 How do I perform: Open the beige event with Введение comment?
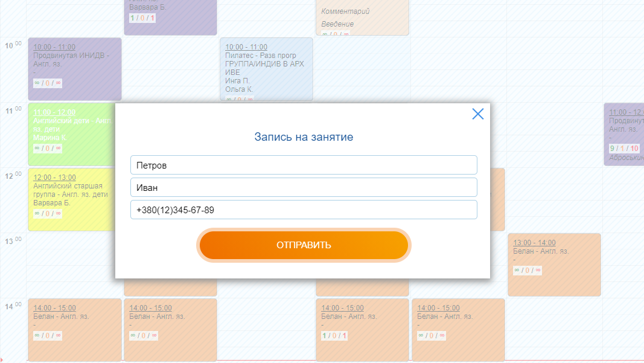[362, 17]
